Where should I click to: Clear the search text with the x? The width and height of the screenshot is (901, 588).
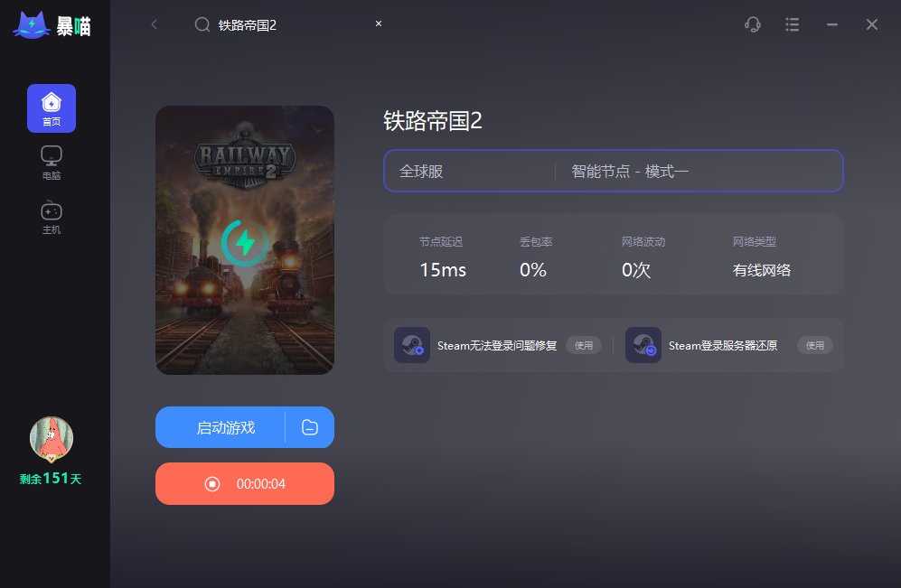379,23
